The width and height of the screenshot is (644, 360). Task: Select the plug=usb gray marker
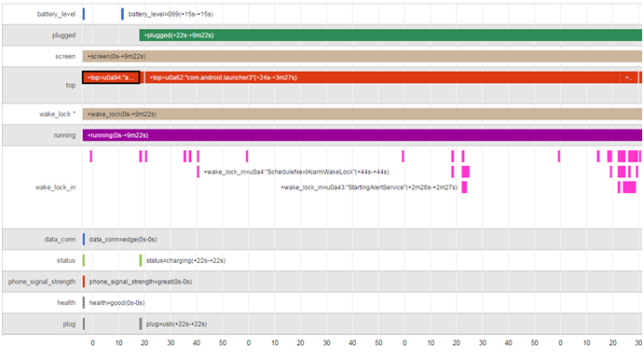tap(141, 324)
